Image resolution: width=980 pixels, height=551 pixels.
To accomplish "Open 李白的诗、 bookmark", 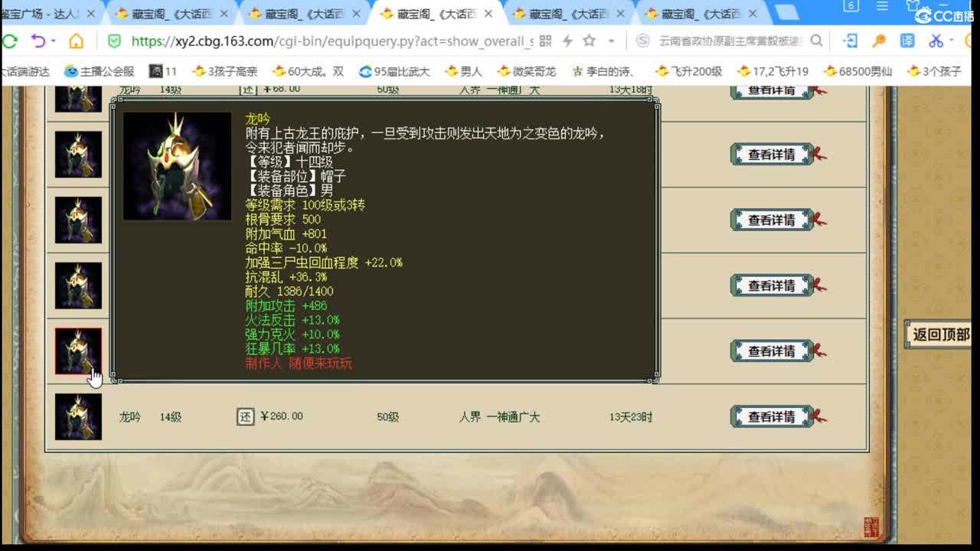I will (604, 71).
